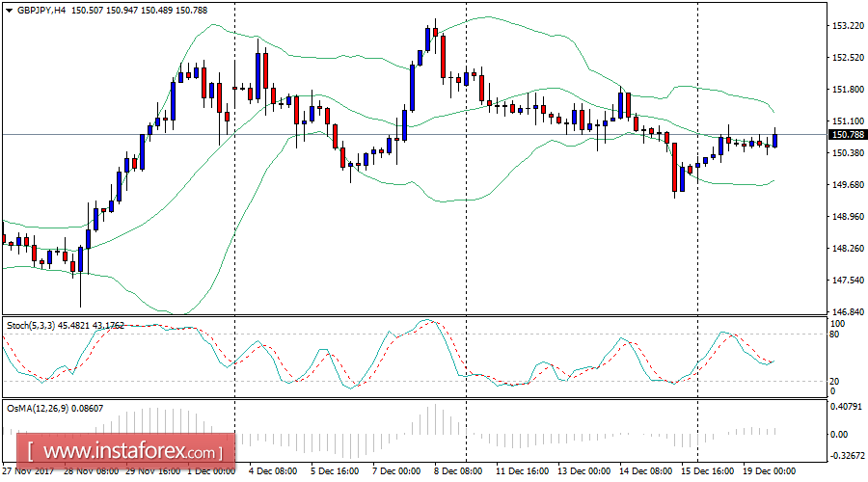Click the Stochastic 80 level label
This screenshot has width=868, height=482.
click(835, 335)
